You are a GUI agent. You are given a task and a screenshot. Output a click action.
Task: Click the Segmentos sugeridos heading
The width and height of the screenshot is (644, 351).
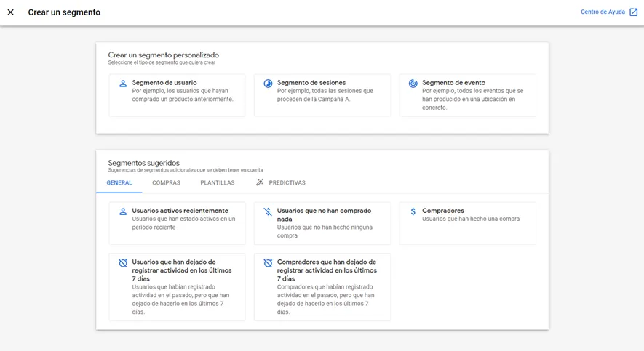[144, 163]
